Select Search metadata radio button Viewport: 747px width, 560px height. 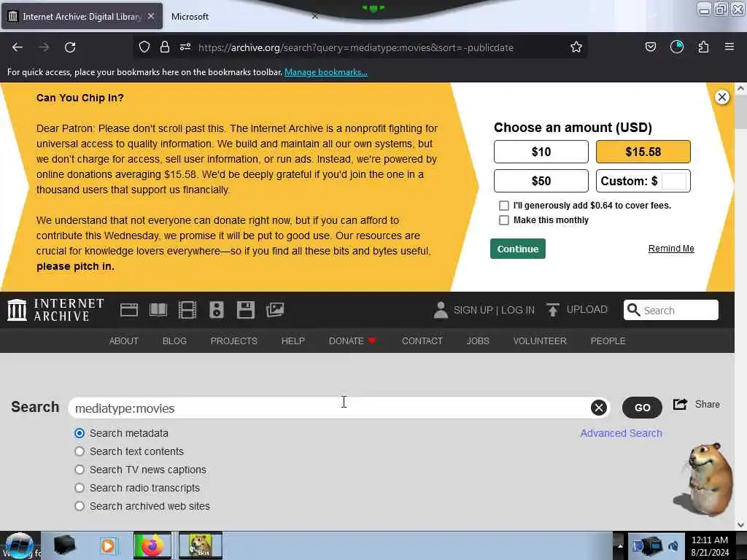coord(80,433)
